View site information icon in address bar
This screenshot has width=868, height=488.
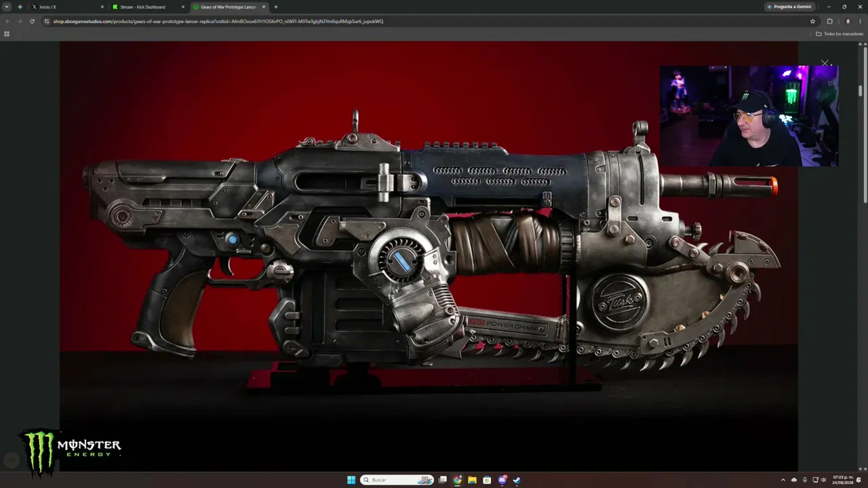47,21
